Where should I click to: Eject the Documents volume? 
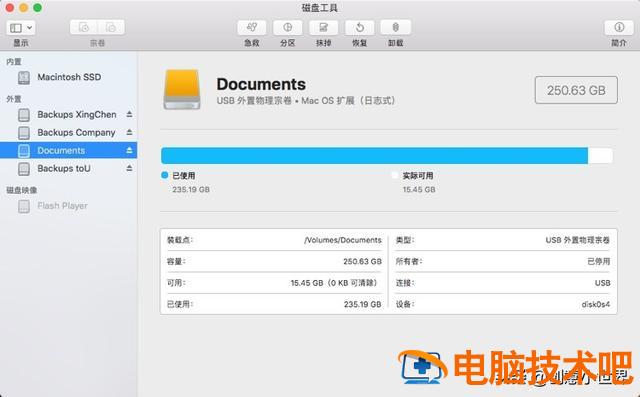tap(129, 150)
